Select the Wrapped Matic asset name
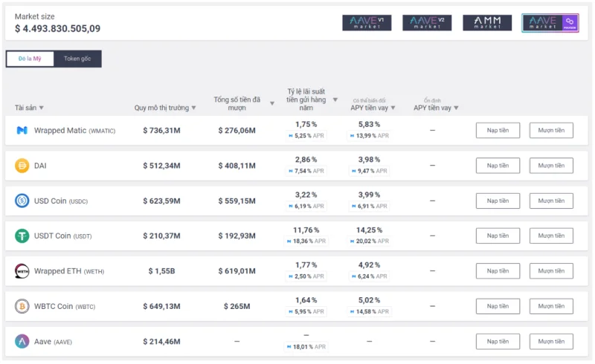595x364 pixels. tap(75, 131)
